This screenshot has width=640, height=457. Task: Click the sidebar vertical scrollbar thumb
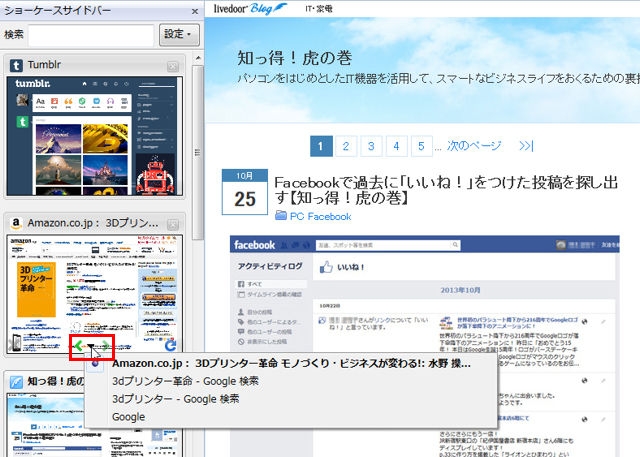(x=198, y=153)
